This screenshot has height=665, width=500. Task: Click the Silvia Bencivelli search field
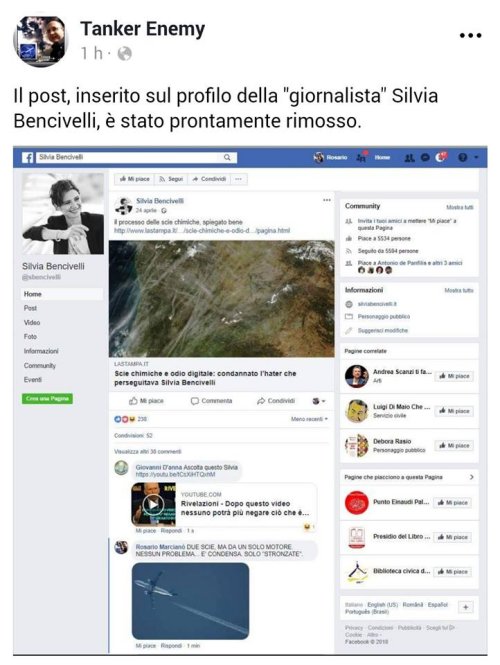(x=129, y=157)
